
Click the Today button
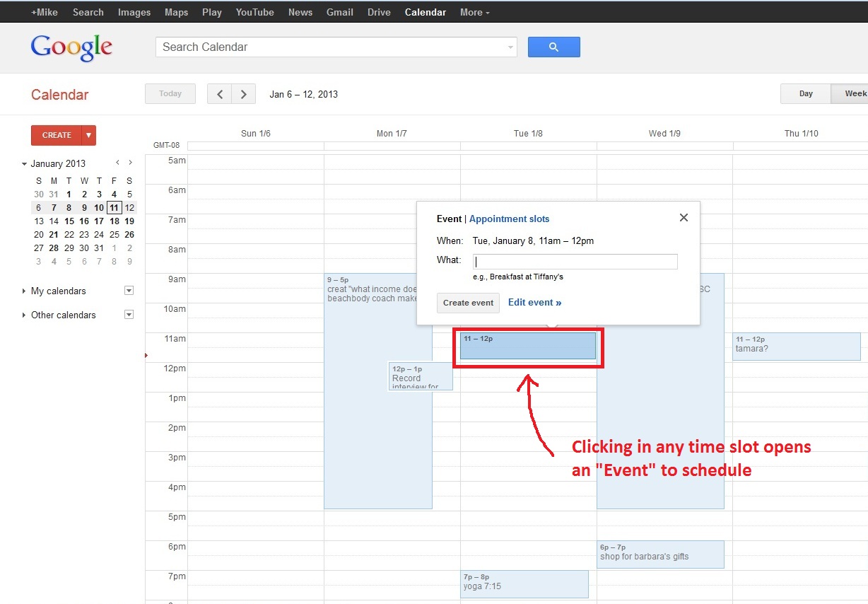(x=170, y=93)
